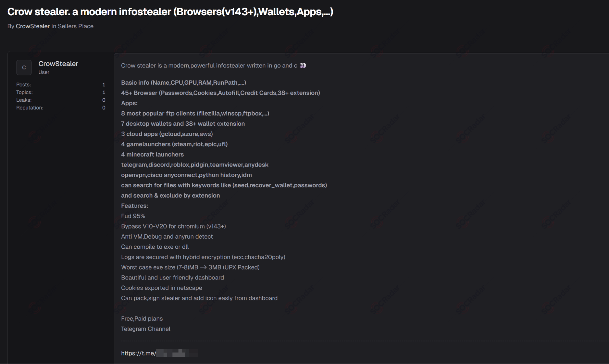This screenshot has width=609, height=364.
Task: Click the "Basic info" bold line in post
Action: click(183, 82)
